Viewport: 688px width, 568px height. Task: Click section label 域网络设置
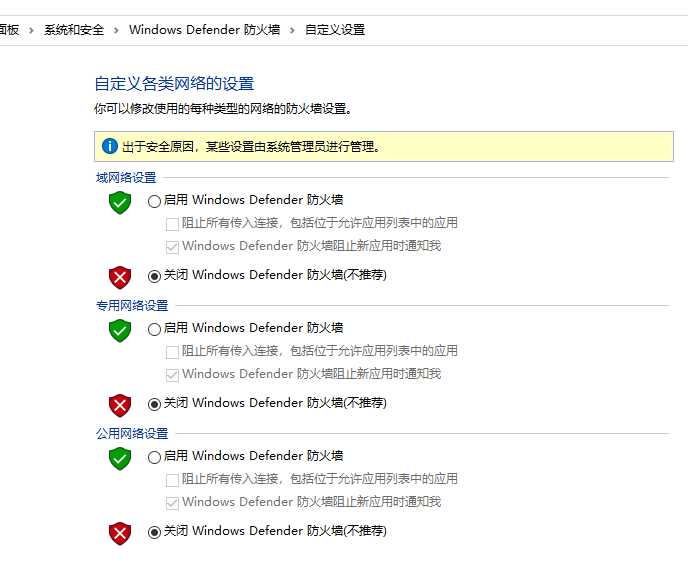point(126,178)
